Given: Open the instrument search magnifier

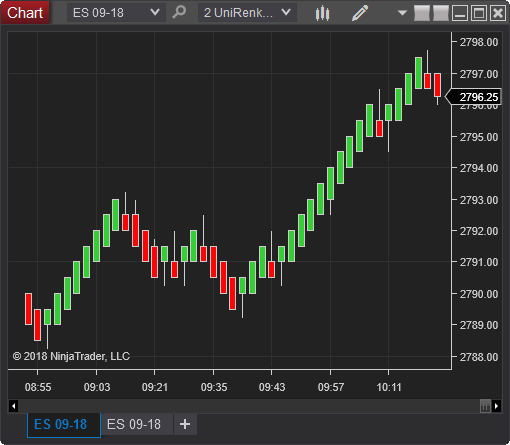Looking at the screenshot, I should [x=179, y=13].
